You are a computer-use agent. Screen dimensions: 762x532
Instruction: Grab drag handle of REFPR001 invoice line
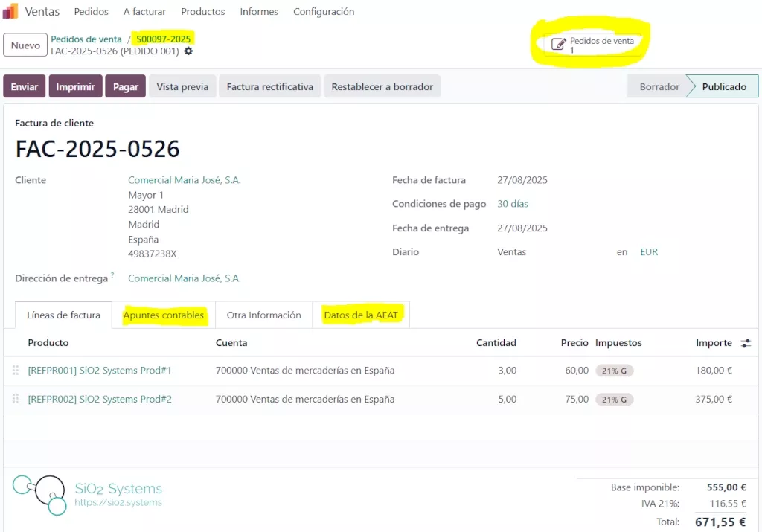point(16,371)
